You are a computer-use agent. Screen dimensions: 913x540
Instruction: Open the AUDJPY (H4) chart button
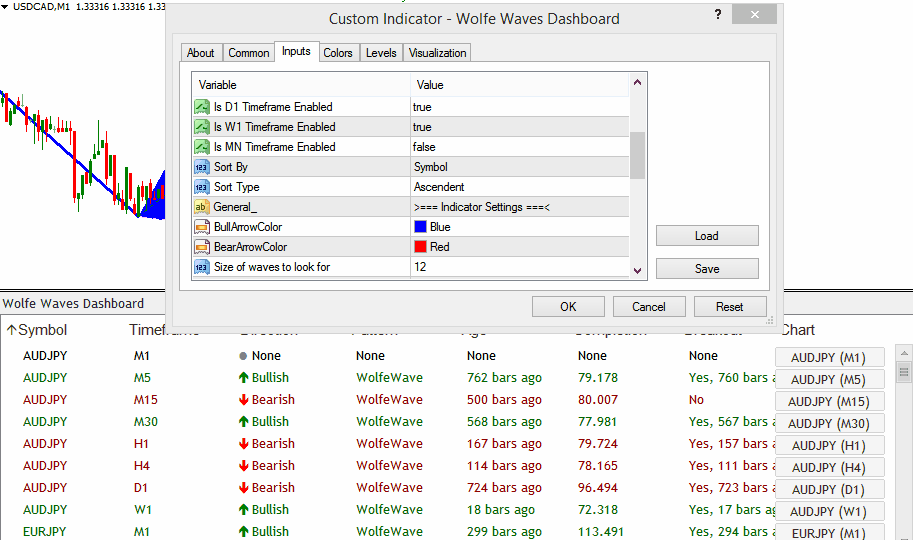828,467
